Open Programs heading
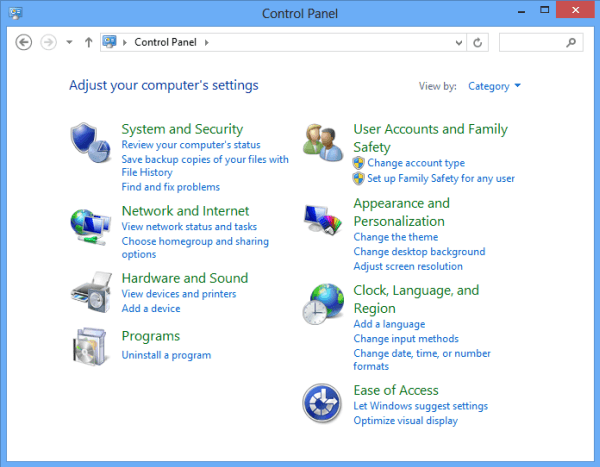Screen dimensions: 600x467 click(x=150, y=336)
